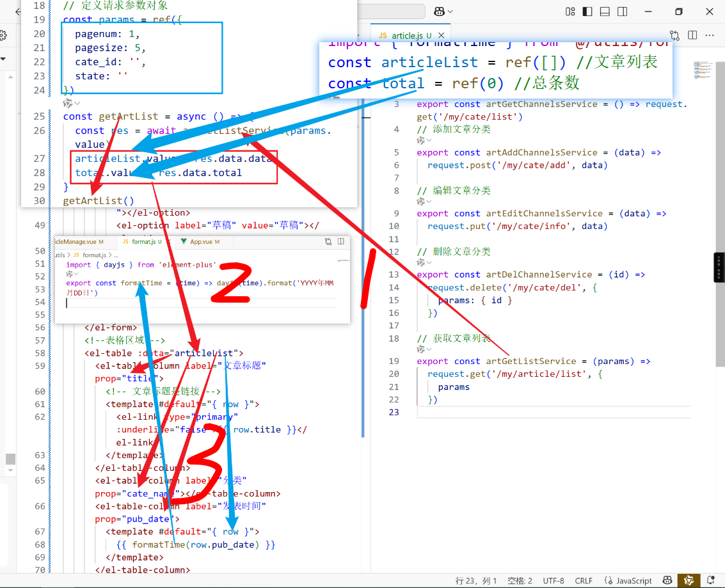Screen dimensions: 725x588
Task: Click the closing </el-form> tag on line 56
Action: (x=111, y=328)
